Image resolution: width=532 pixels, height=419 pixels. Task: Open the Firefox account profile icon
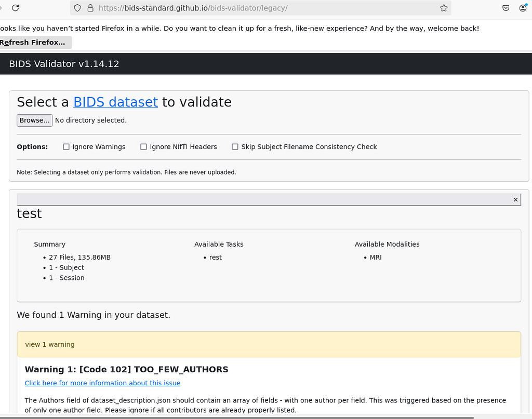pos(524,8)
